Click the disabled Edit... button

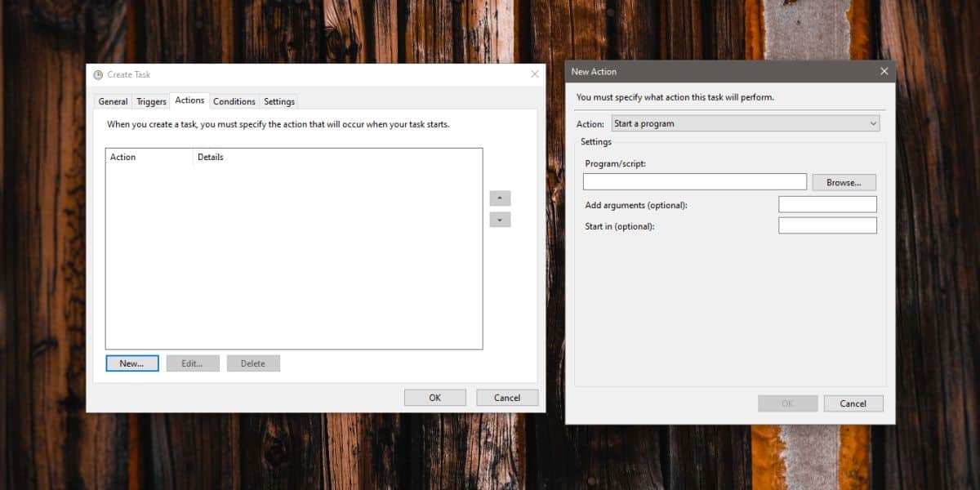pyautogui.click(x=193, y=363)
